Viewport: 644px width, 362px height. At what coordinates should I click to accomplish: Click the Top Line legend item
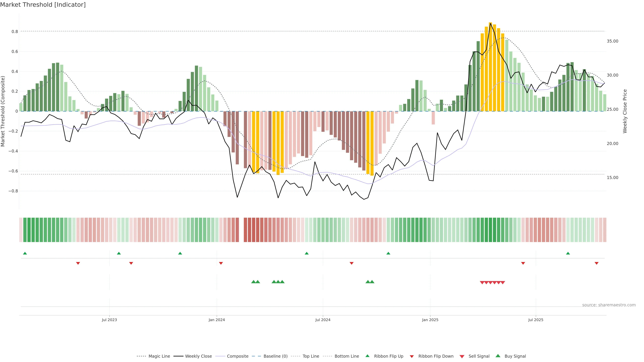(311, 356)
